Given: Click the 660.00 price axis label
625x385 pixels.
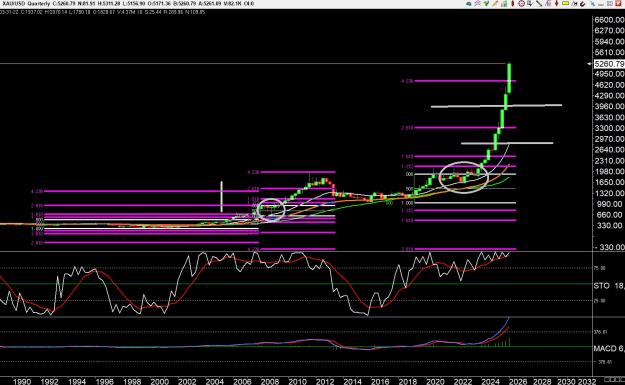Looking at the screenshot, I should tap(608, 215).
